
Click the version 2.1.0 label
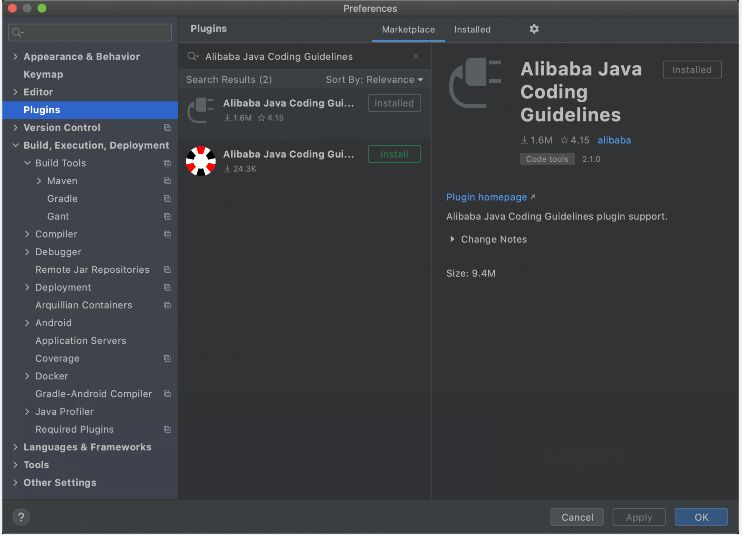(x=591, y=159)
